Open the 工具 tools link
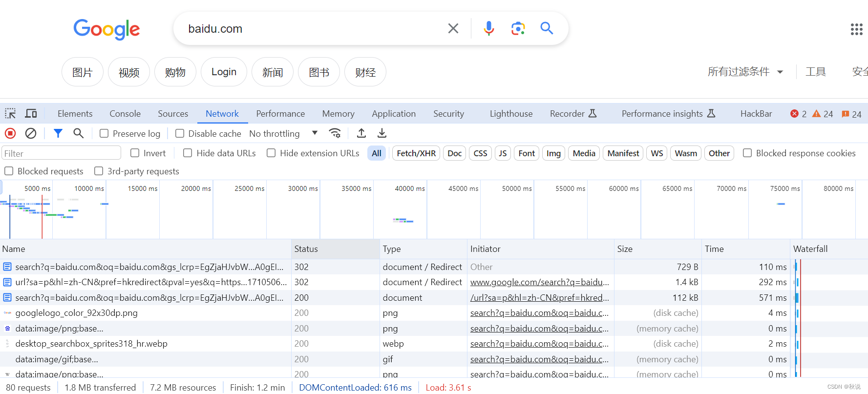The width and height of the screenshot is (868, 394). [815, 72]
